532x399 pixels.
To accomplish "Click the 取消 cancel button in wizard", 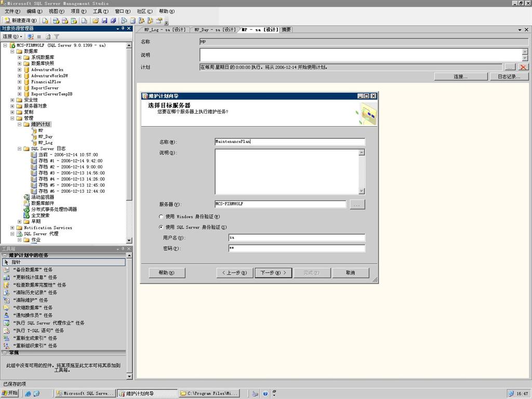I will pos(351,272).
